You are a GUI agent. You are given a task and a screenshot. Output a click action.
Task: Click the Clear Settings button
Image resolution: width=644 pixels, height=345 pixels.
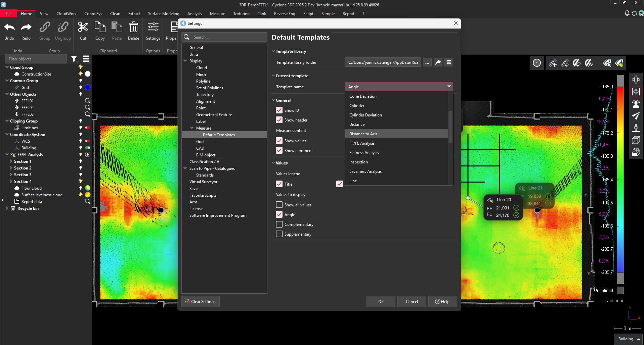tap(201, 301)
